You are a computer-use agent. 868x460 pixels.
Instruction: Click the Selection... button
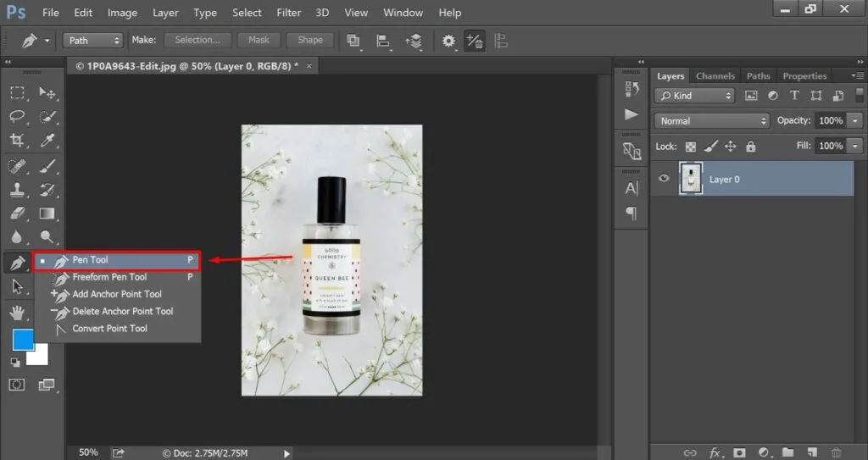coord(198,40)
